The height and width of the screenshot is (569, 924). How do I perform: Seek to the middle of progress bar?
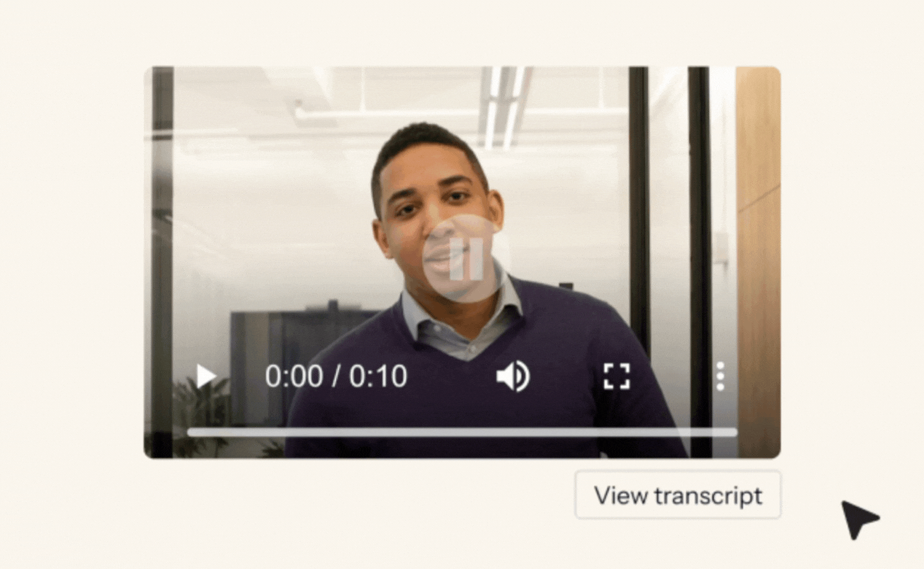click(462, 432)
